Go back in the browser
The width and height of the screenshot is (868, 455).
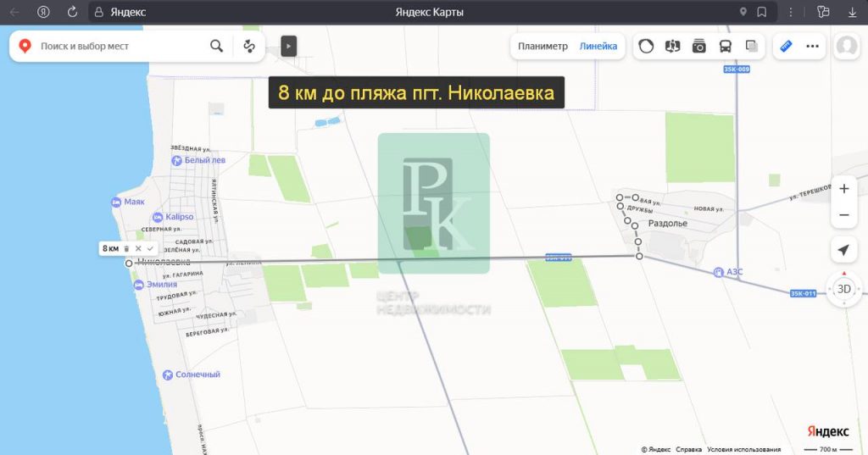coord(15,12)
